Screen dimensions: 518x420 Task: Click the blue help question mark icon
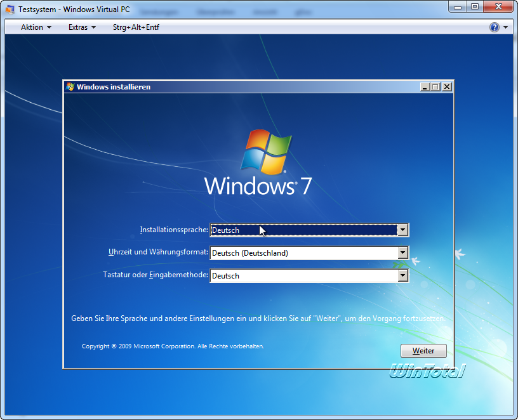pos(495,27)
